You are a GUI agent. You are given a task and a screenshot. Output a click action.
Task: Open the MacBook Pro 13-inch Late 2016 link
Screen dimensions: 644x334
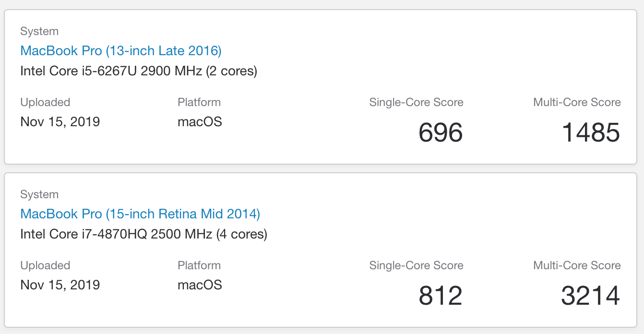121,51
